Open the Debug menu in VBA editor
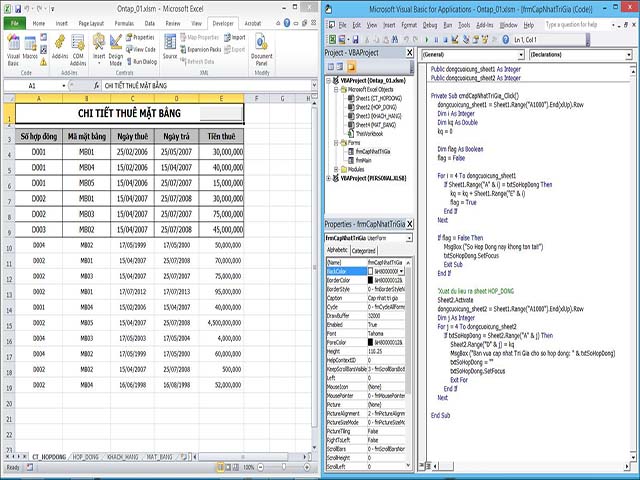Screen dimensions: 640x480 point(430,25)
